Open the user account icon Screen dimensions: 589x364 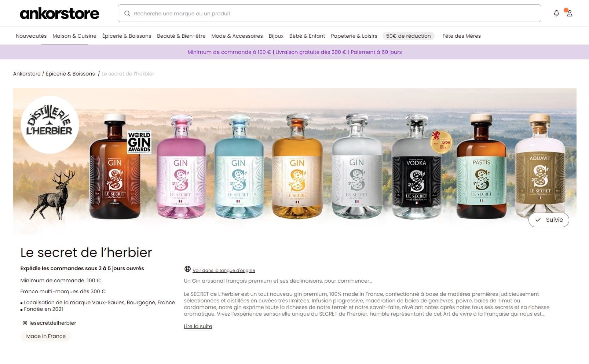(570, 13)
